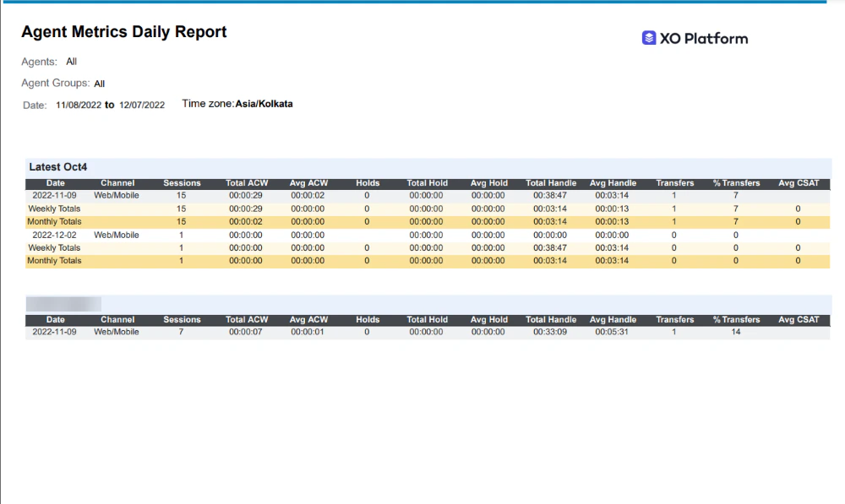Change the Asia/Kolkata time zone setting
This screenshot has width=845, height=504.
[264, 103]
